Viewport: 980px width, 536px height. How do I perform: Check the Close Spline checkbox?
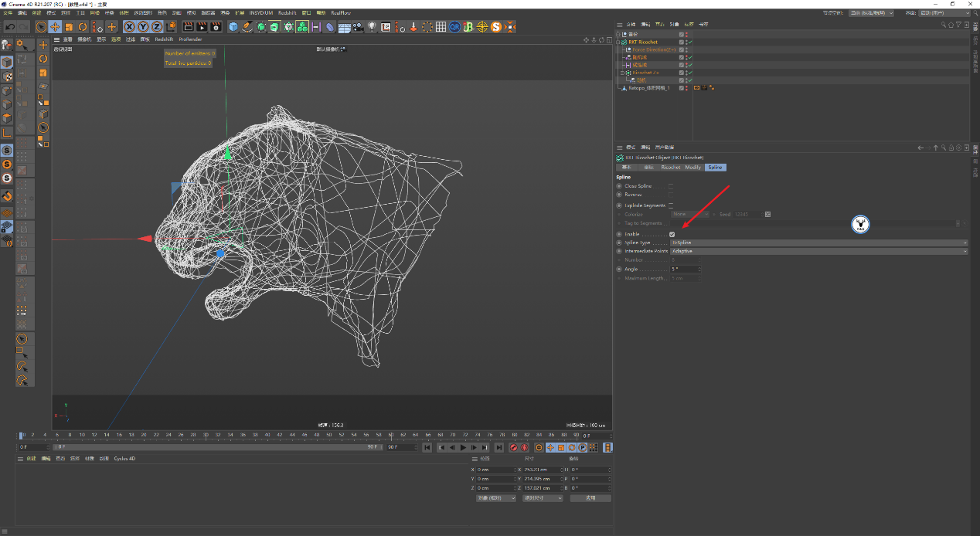tap(671, 186)
